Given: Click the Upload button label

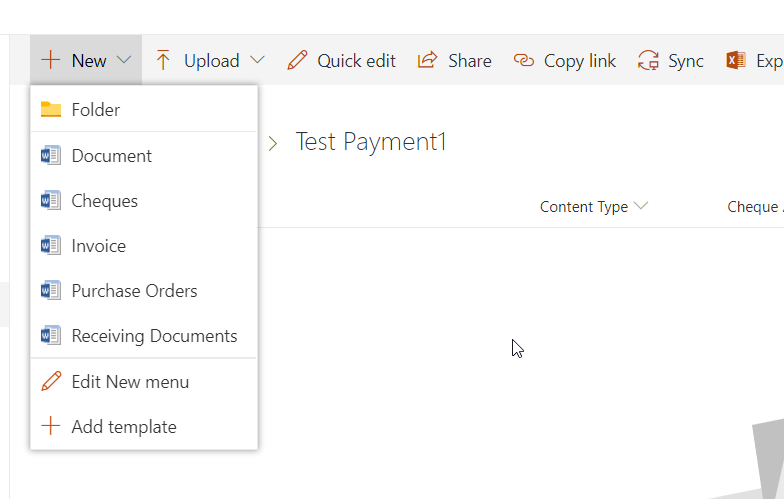Looking at the screenshot, I should click(x=212, y=61).
